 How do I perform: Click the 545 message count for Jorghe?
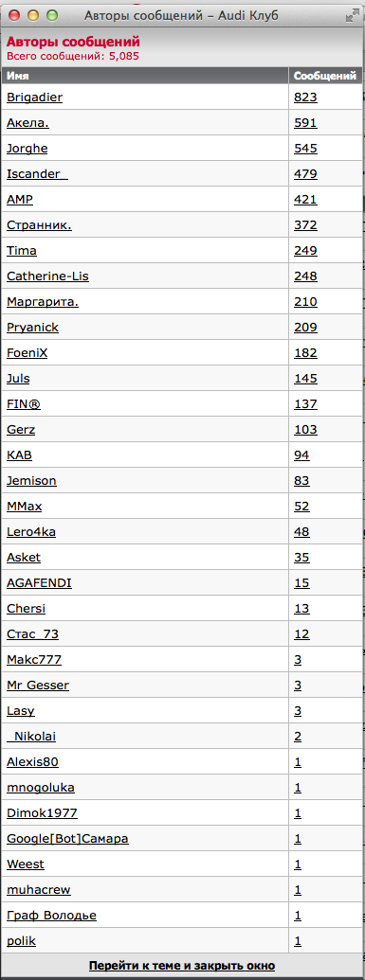point(305,148)
